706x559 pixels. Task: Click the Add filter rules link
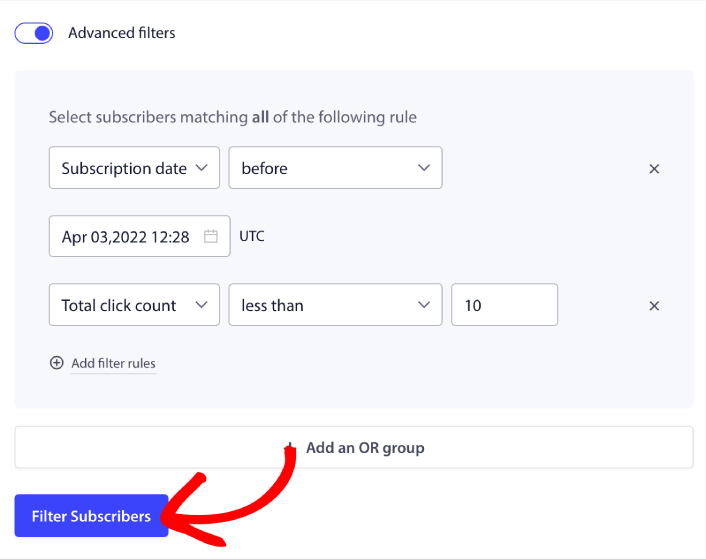[113, 363]
